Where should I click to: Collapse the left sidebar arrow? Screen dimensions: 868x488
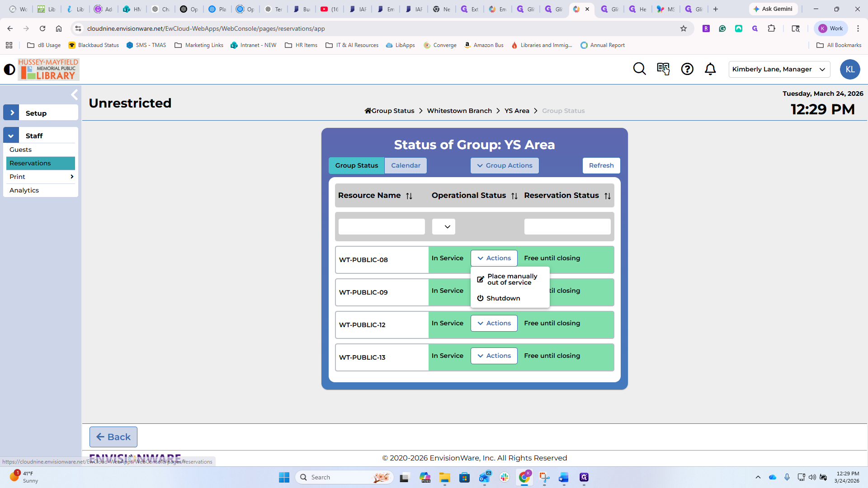pos(75,95)
